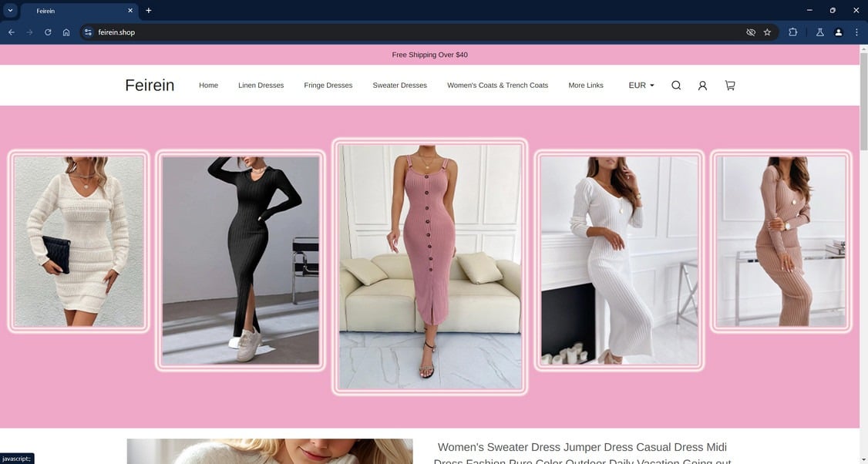Minimize the browser window
Viewport: 868px width, 464px height.
(809, 11)
